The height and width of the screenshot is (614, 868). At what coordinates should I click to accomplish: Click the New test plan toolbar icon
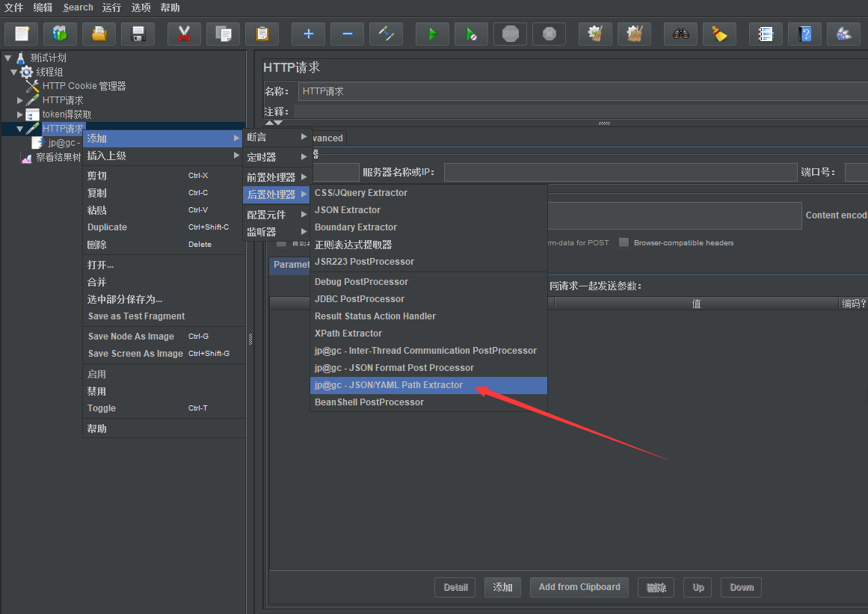[22, 34]
